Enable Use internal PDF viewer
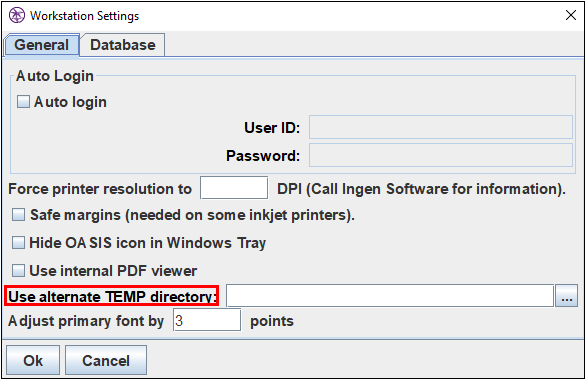 pos(18,270)
